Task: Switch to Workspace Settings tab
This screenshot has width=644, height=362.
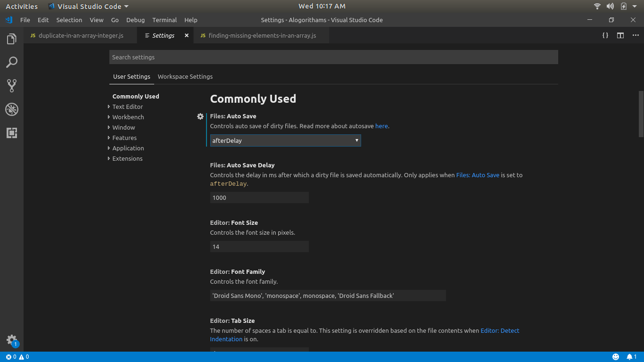Action: 185,77
